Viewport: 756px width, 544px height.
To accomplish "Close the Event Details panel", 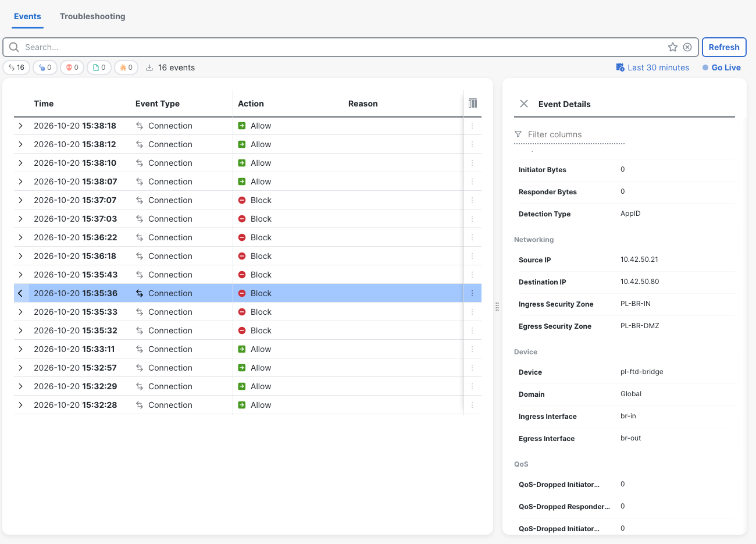I will coord(524,104).
